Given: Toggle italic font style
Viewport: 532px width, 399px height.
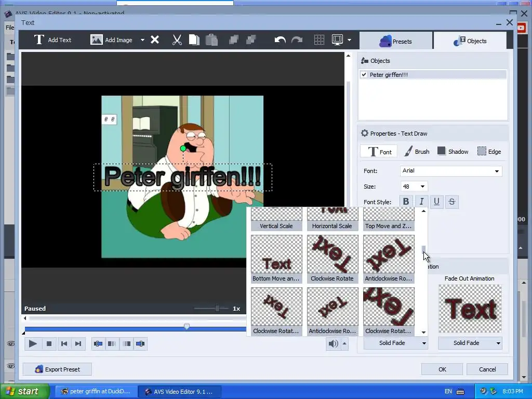Looking at the screenshot, I should (421, 202).
